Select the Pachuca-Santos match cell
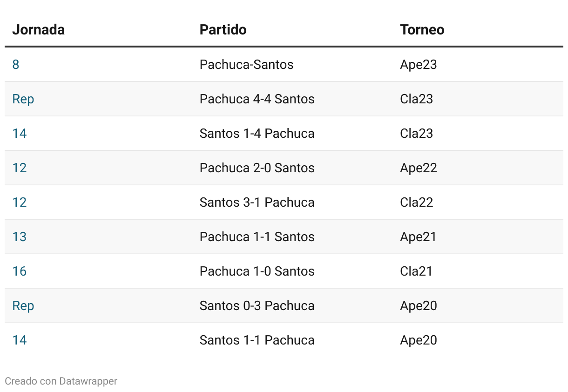568x392 pixels. (247, 64)
